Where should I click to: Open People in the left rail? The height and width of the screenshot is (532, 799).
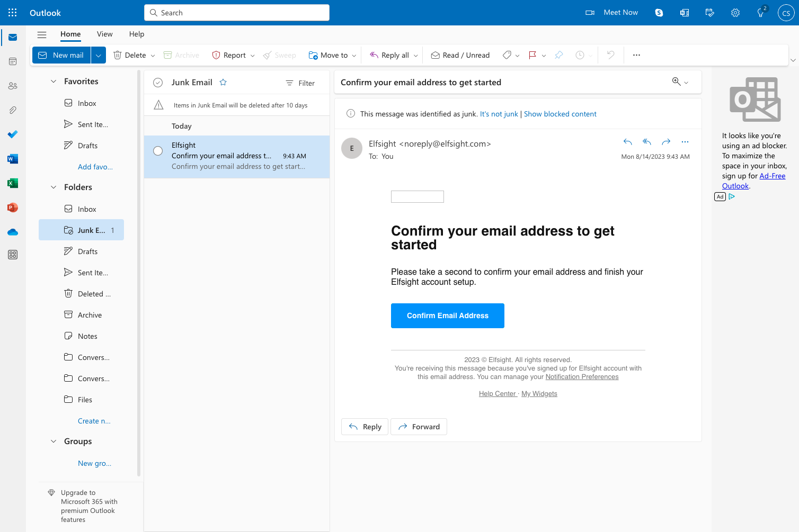tap(13, 86)
